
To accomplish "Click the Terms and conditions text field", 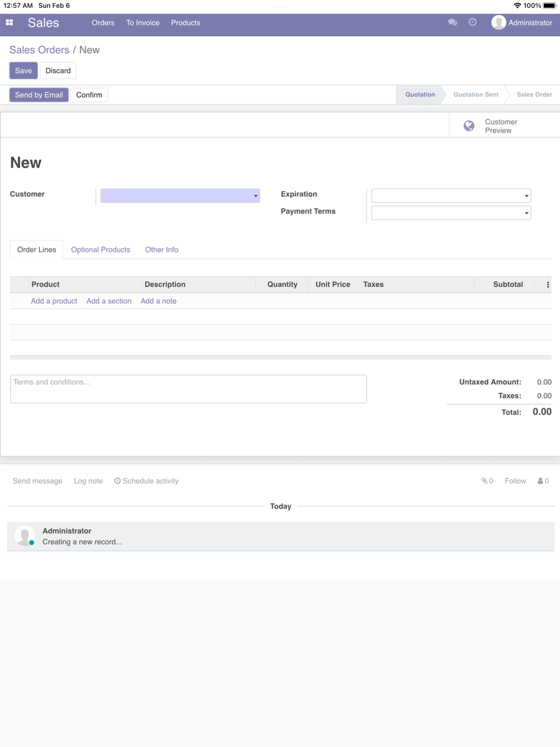I will coord(189,389).
